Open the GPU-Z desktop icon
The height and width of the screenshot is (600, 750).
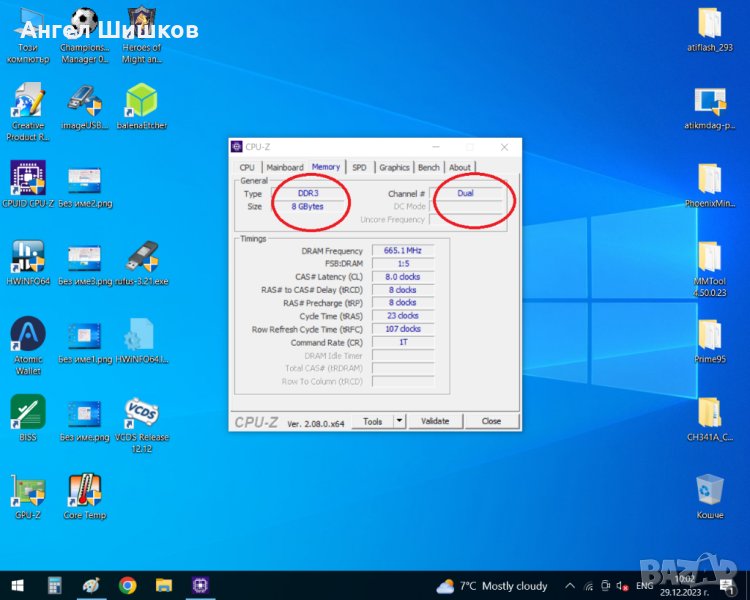[x=27, y=490]
